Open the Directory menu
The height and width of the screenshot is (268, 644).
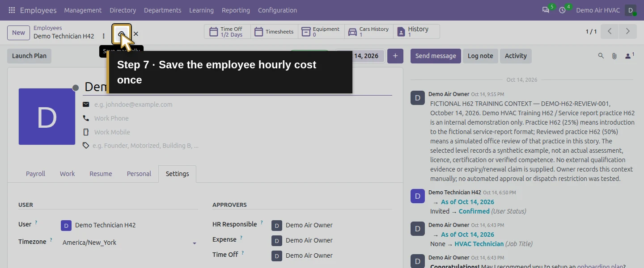123,10
